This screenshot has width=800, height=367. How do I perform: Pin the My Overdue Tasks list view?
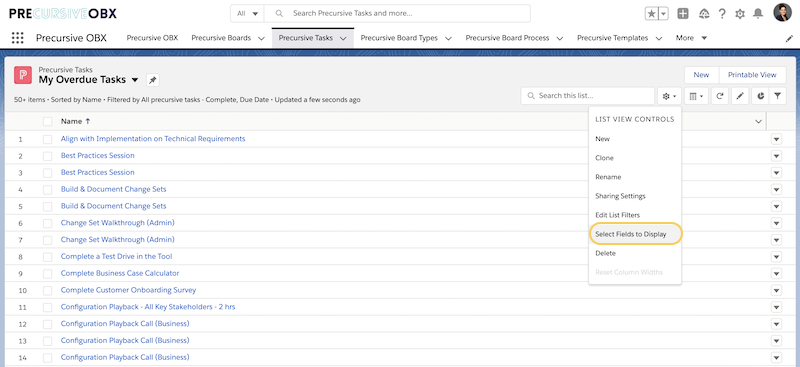pos(153,80)
